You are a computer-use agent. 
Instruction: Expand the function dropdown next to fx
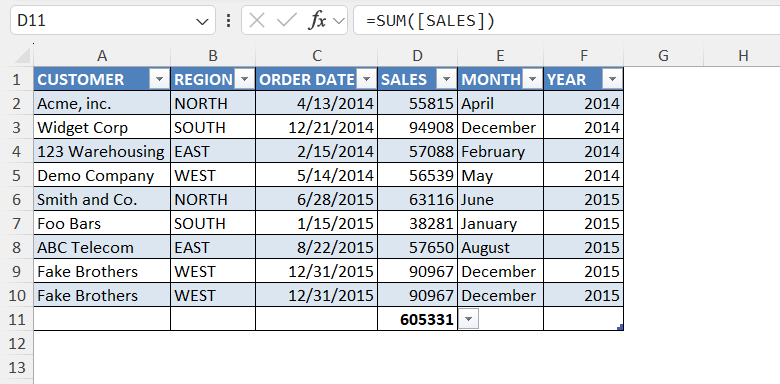click(339, 21)
